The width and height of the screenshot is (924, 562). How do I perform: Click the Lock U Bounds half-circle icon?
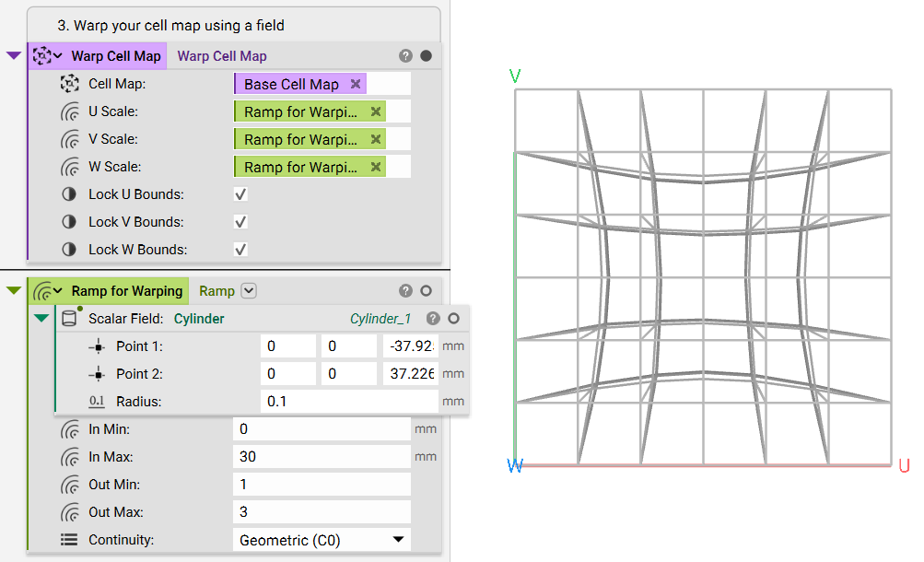[x=69, y=193]
